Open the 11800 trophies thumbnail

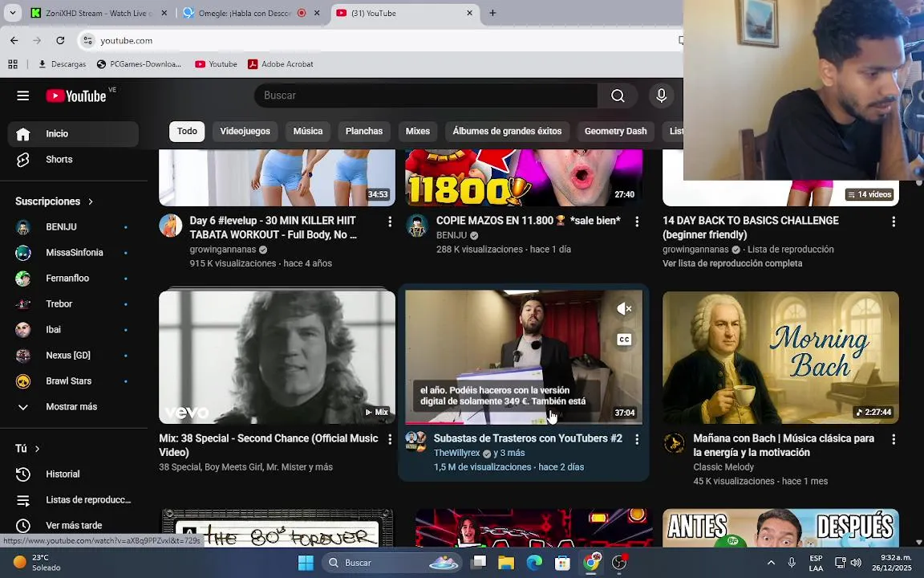[x=523, y=177]
